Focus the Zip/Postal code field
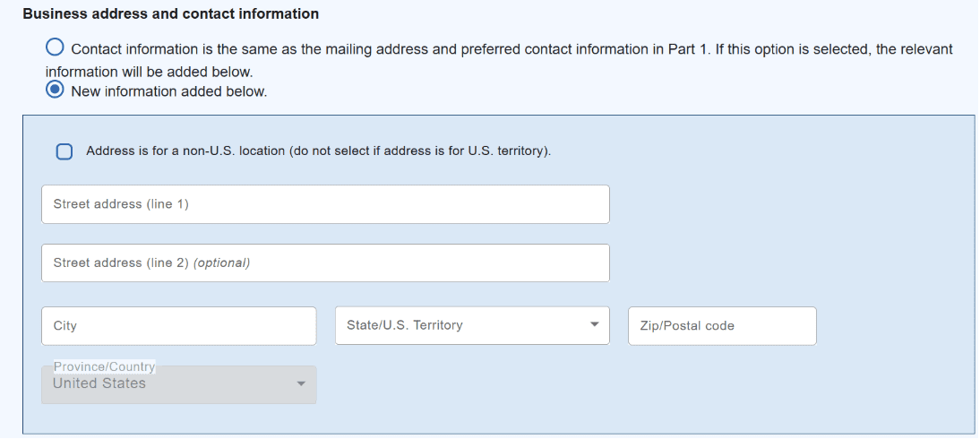The height and width of the screenshot is (439, 980). [x=722, y=326]
